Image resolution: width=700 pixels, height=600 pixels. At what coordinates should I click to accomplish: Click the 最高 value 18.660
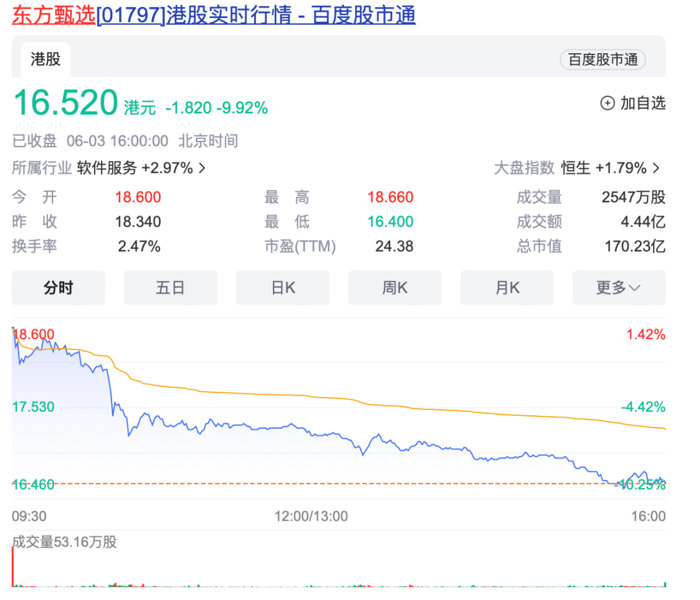point(390,197)
